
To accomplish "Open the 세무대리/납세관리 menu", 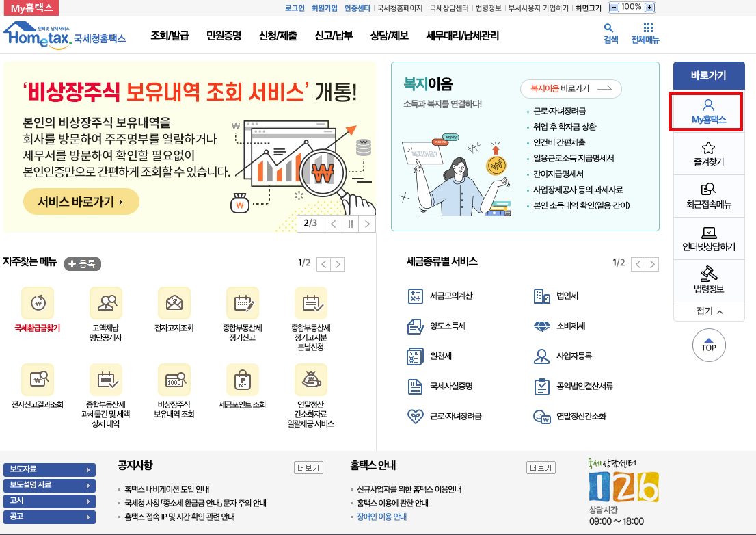I will click(x=462, y=36).
